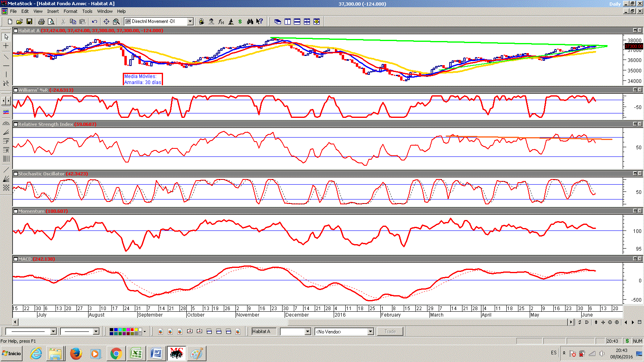
Task: Open the first line style dropdown
Action: coord(53,332)
